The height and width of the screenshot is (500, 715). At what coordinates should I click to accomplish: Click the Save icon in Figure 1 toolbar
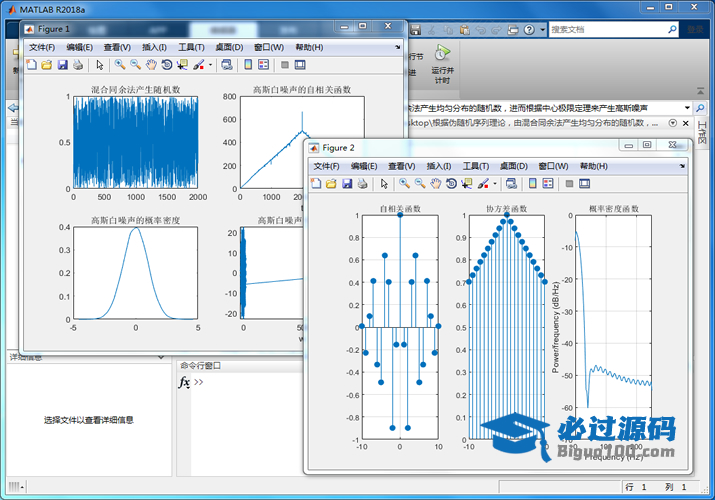(62, 65)
